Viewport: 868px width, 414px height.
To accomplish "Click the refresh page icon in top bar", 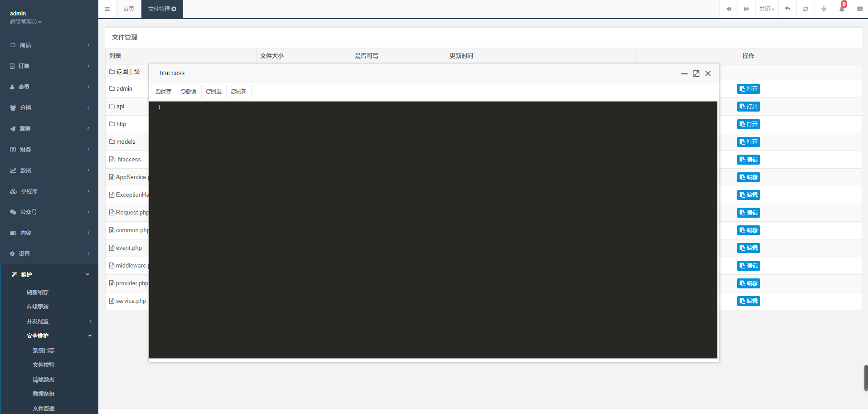I will [805, 9].
